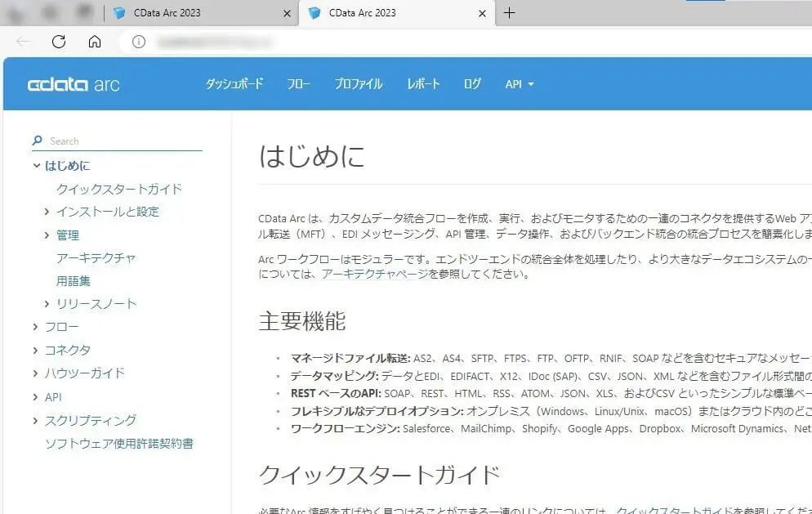Select スクリプティング label in sidebar

[91, 420]
